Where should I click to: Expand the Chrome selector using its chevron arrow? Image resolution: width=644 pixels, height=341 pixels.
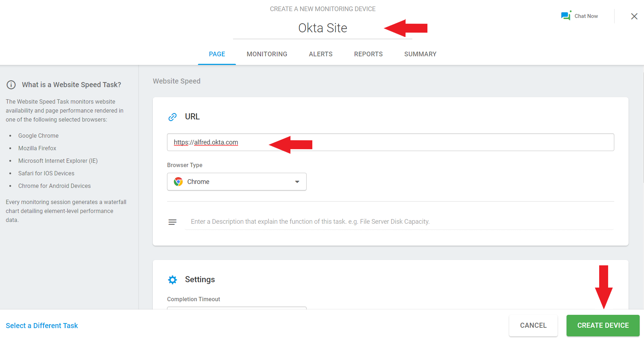pos(297,182)
